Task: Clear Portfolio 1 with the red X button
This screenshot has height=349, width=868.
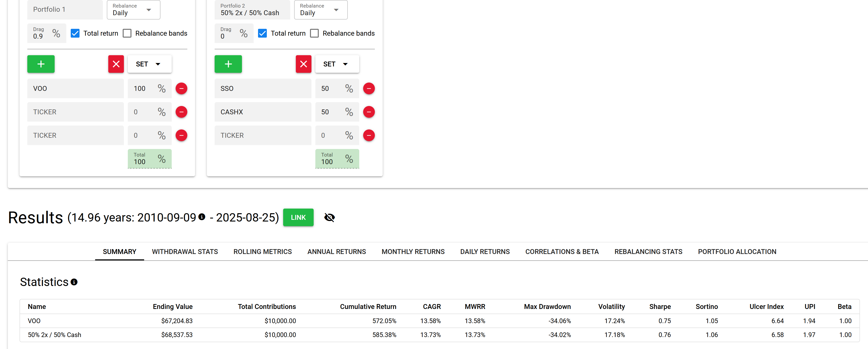Action: (x=116, y=64)
